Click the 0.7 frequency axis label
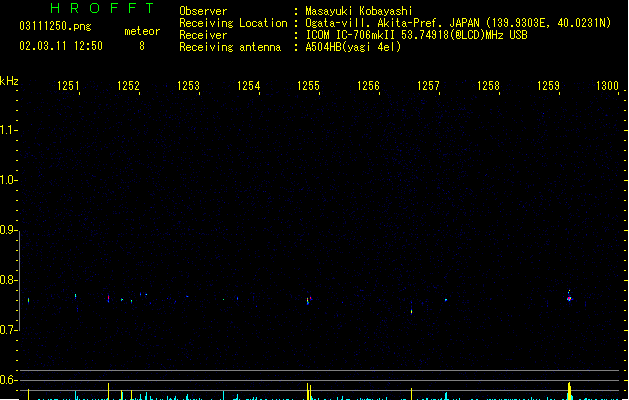Image resolution: width=629 pixels, height=400 pixels. [8, 330]
